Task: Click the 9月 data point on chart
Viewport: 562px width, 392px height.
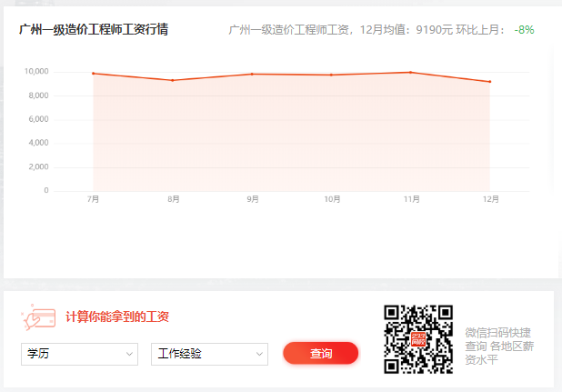Action: pos(252,75)
